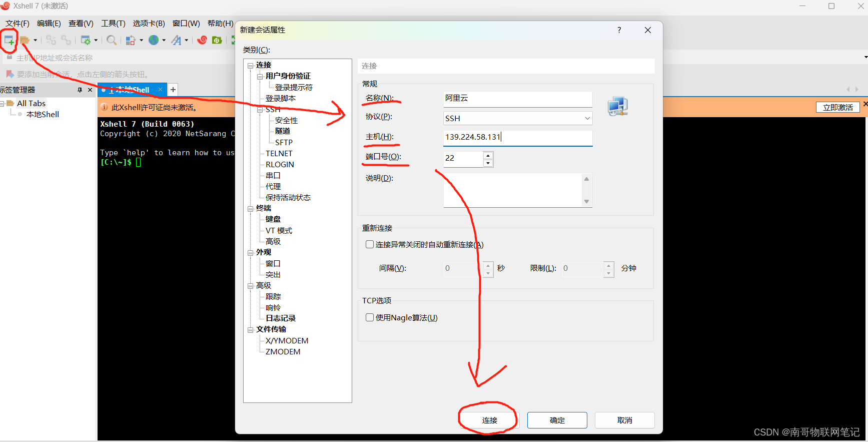Click the lock icon in the address bar

(x=9, y=58)
